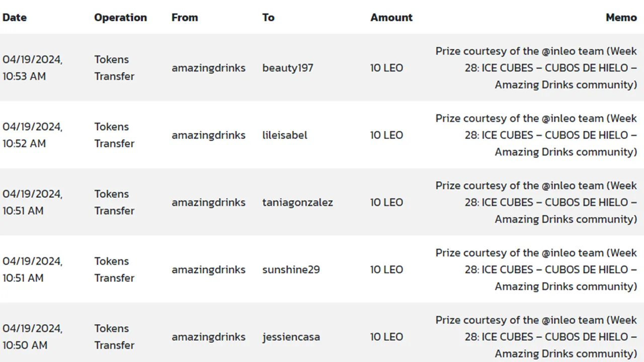644x362 pixels.
Task: Click the From column header
Action: click(185, 17)
